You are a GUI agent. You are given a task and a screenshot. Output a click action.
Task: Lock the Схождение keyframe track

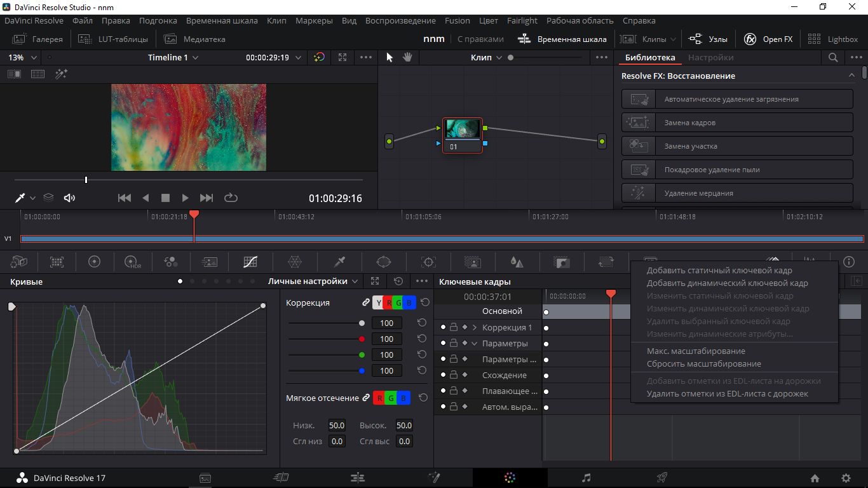click(454, 375)
